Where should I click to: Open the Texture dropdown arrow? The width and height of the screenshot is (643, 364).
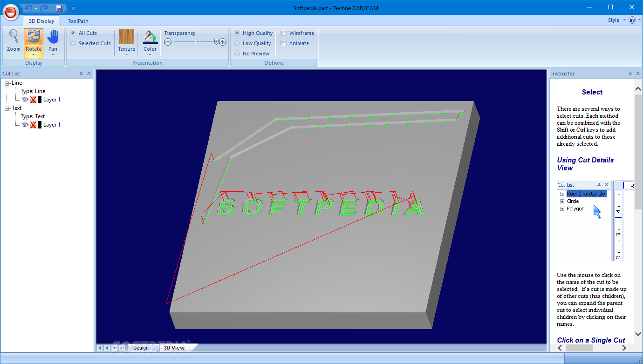tap(126, 54)
